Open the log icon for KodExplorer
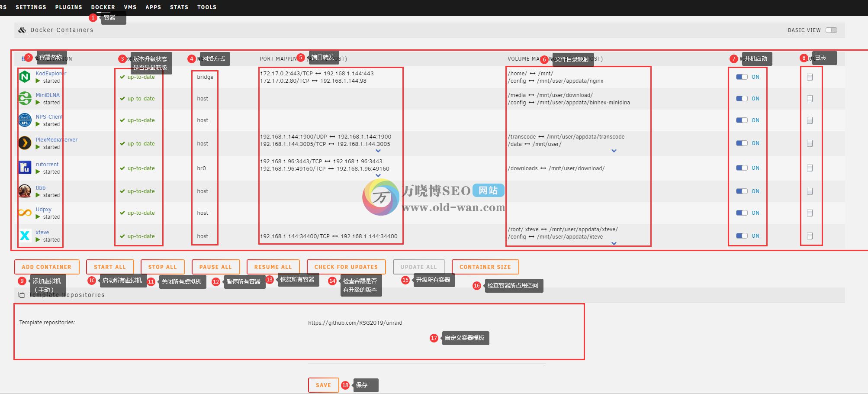The height and width of the screenshot is (394, 868). [810, 77]
